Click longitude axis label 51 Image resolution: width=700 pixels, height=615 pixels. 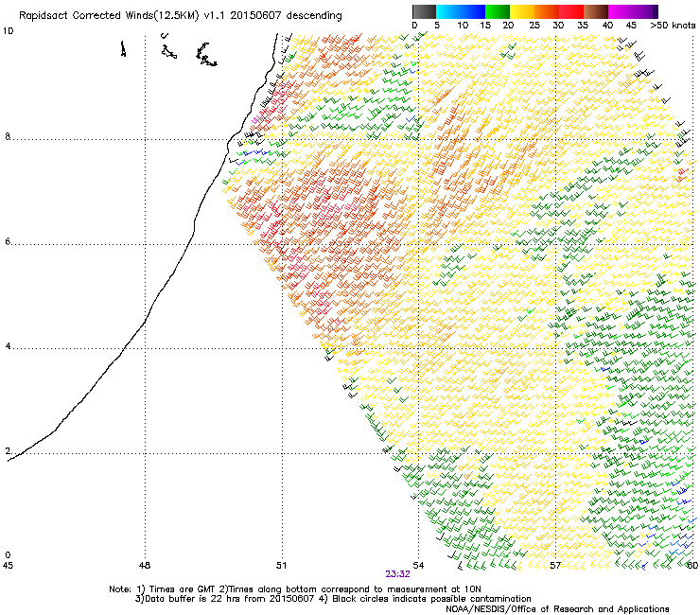[x=281, y=566]
